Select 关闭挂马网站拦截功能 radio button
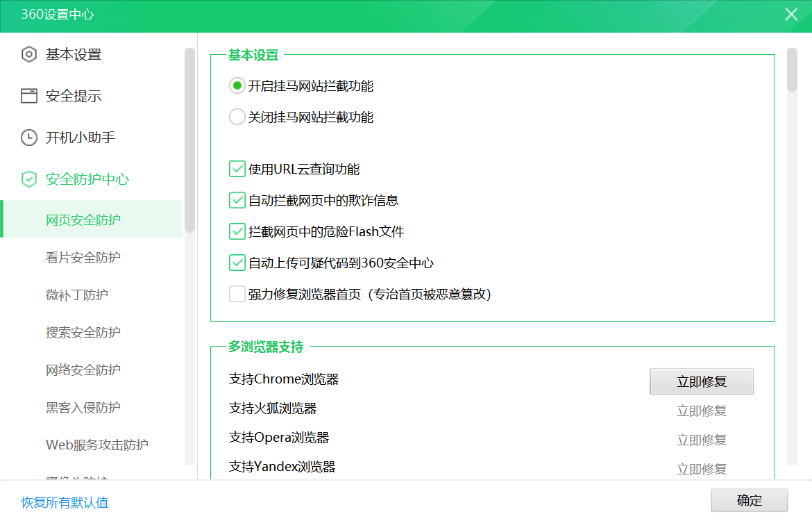812x521 pixels. [x=237, y=117]
